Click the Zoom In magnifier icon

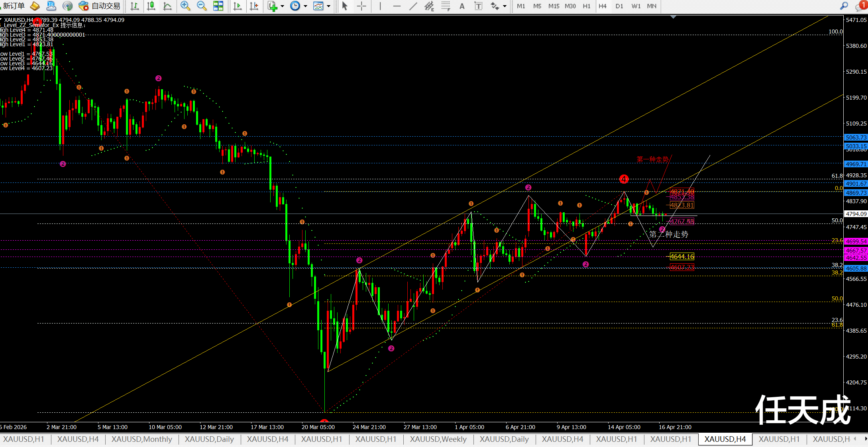coord(185,6)
